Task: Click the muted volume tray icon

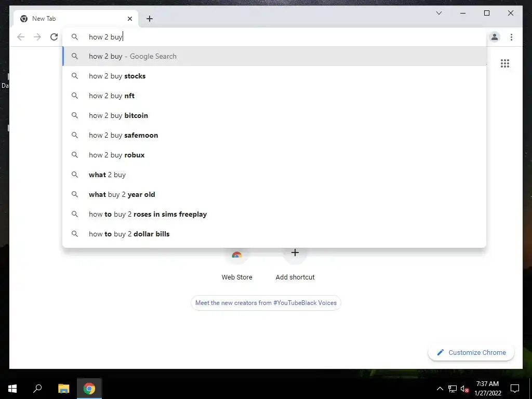Action: [464, 389]
